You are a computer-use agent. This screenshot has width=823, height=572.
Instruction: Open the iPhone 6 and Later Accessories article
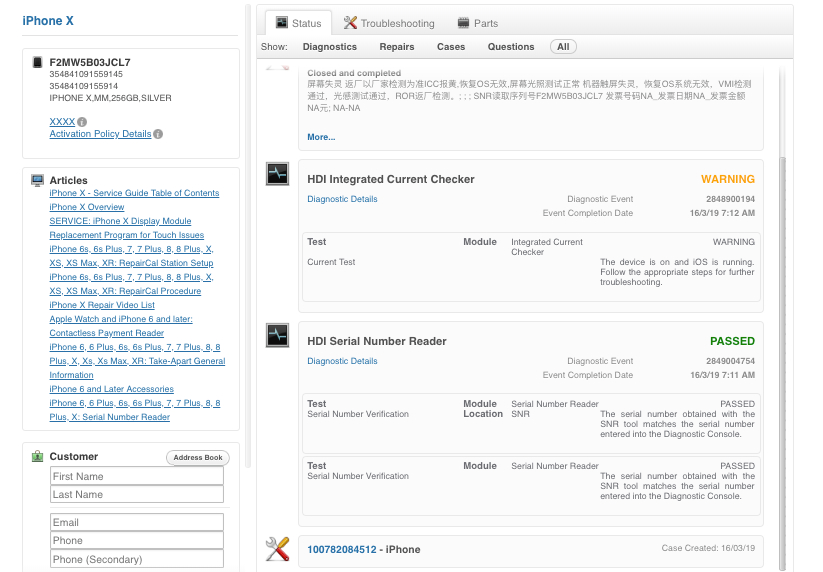click(x=111, y=389)
